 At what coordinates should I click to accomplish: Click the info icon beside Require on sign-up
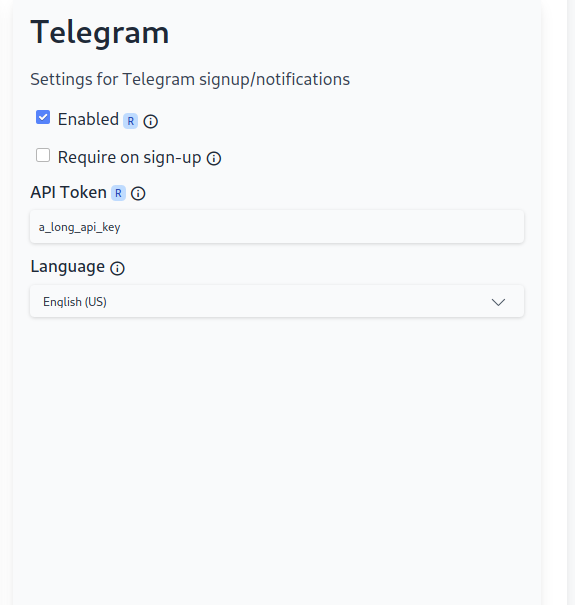(x=214, y=158)
